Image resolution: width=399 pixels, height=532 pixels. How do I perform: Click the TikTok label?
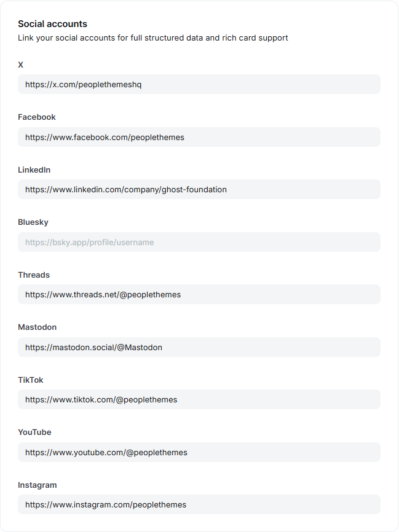(x=31, y=380)
